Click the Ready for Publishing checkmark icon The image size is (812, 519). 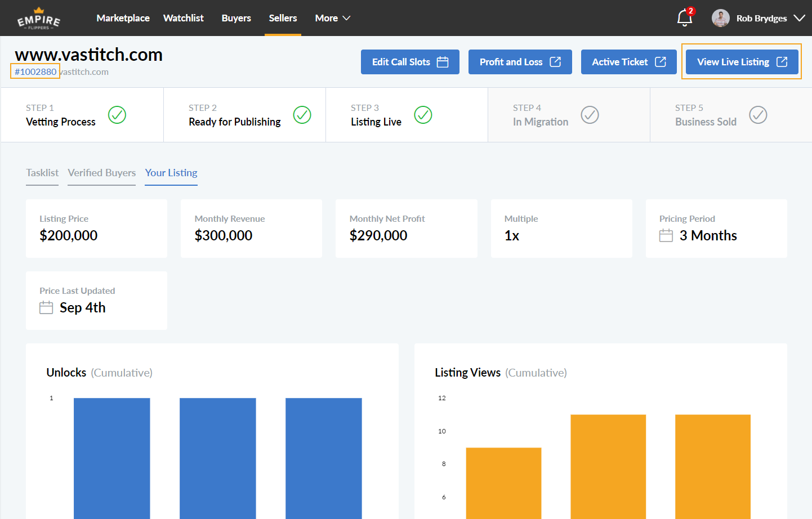click(x=302, y=115)
